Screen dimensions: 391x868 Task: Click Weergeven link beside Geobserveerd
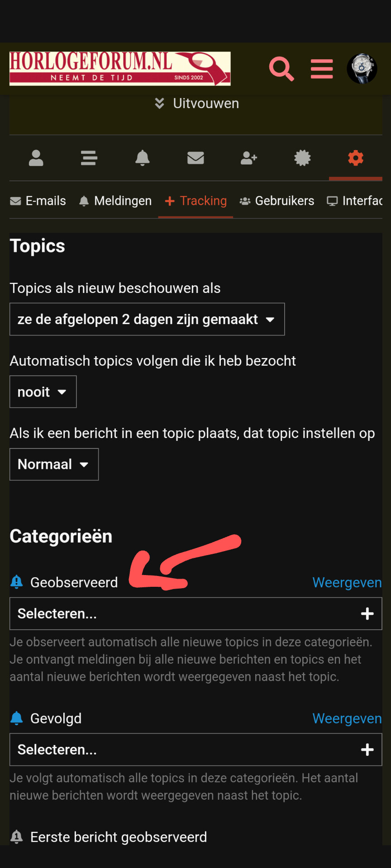[x=347, y=582]
